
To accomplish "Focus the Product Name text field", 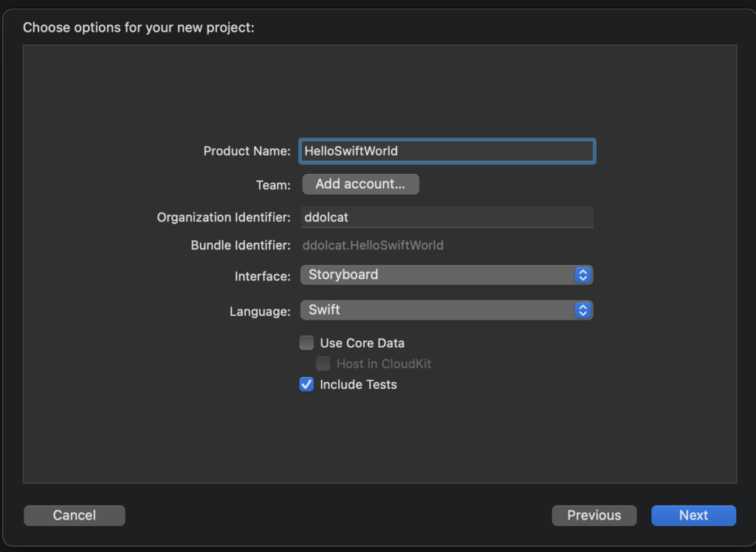I will point(447,151).
